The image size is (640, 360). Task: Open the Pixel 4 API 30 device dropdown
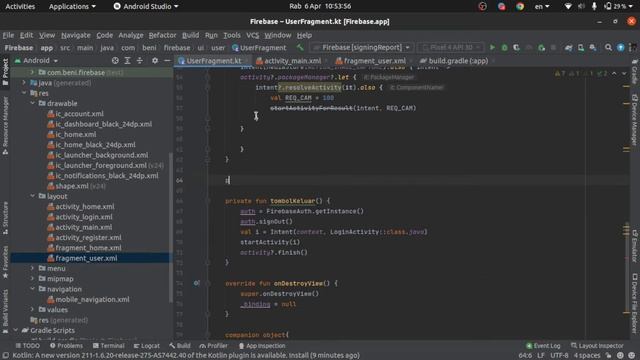pos(451,48)
